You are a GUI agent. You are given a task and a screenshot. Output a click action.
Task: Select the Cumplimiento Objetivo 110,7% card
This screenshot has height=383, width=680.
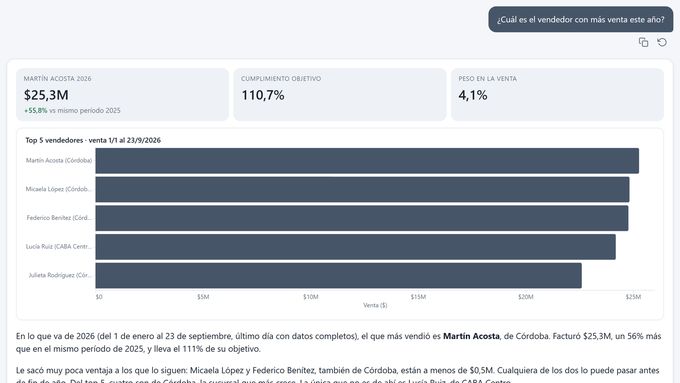[340, 95]
